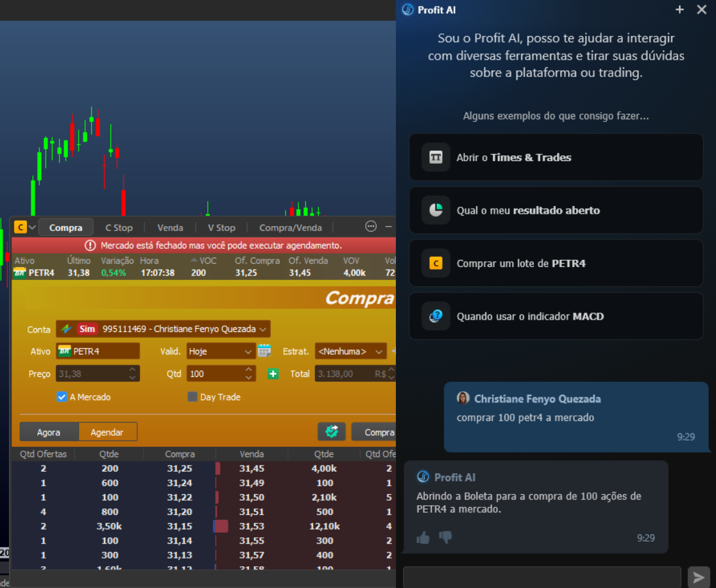Click the 31,53 sell price row
The image size is (716, 588).
(x=251, y=526)
